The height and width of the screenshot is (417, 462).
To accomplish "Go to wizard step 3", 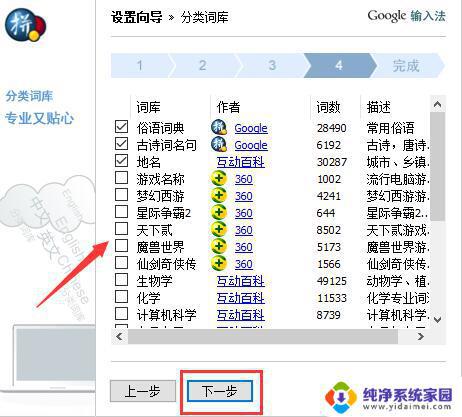I will coord(272,65).
